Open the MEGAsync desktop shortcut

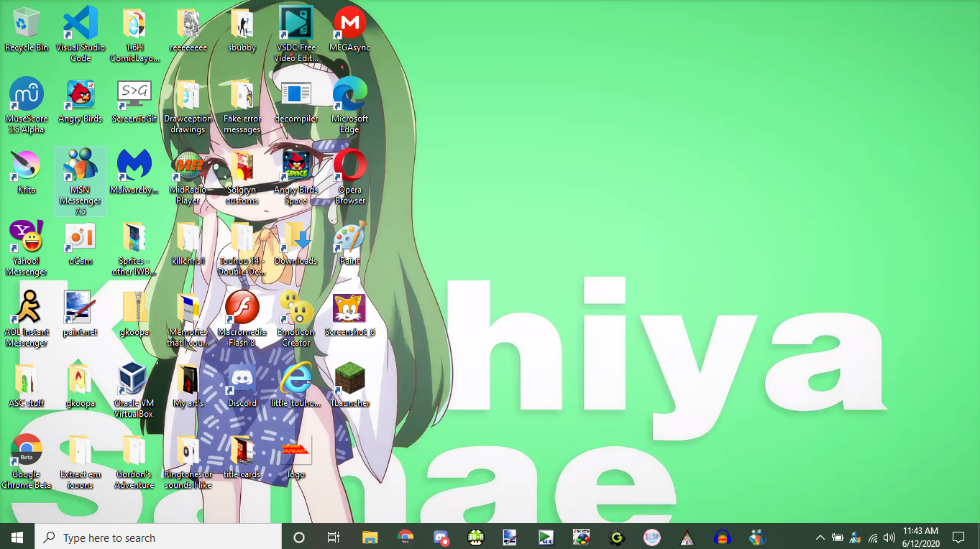click(350, 30)
